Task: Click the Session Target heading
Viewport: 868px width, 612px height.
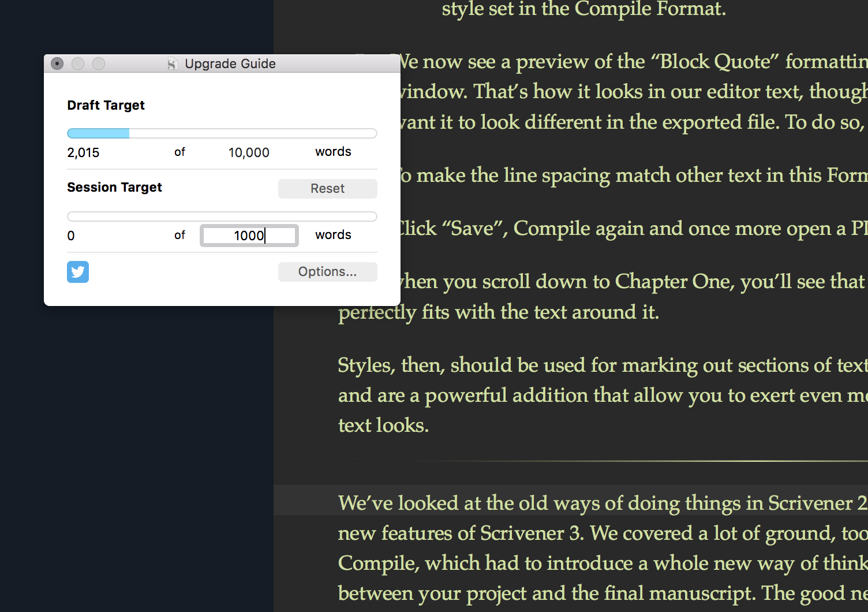Action: tap(114, 187)
